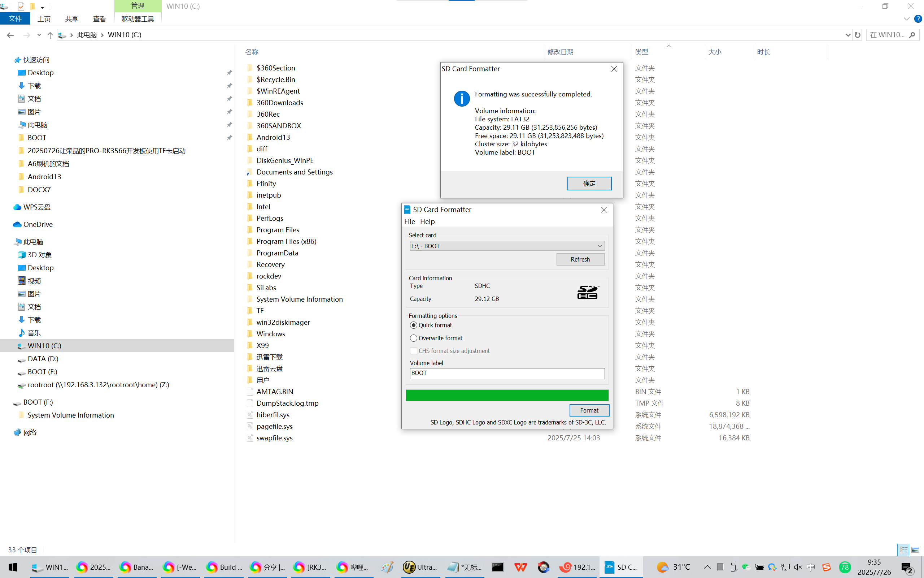
Task: Open recent locations dropdown arrow
Action: point(39,35)
